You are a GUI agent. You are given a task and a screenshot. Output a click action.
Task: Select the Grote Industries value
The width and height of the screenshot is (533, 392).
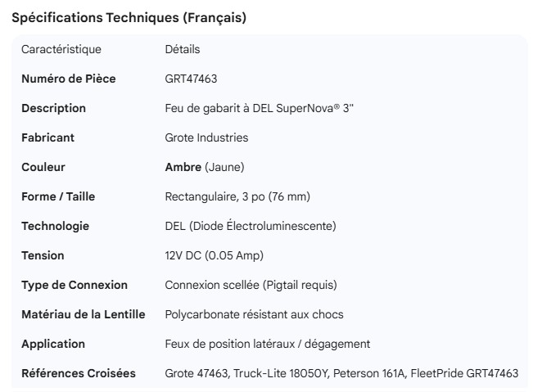tap(206, 137)
